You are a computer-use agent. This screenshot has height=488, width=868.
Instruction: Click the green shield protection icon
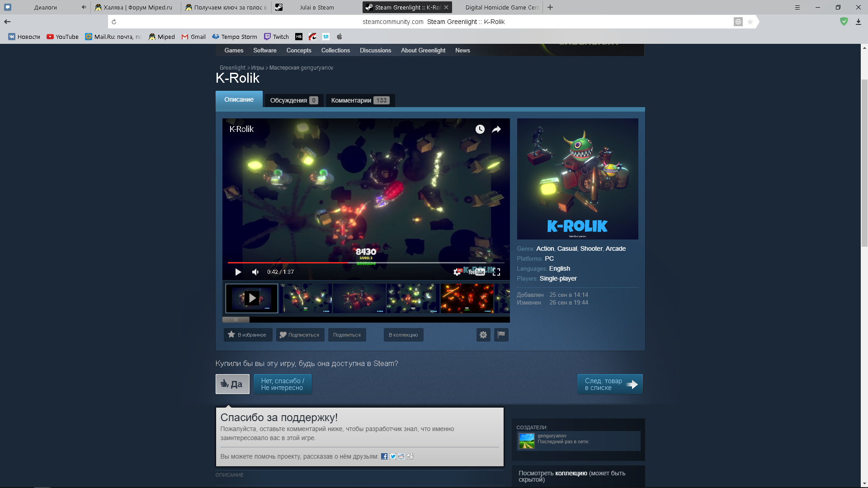[x=844, y=21]
